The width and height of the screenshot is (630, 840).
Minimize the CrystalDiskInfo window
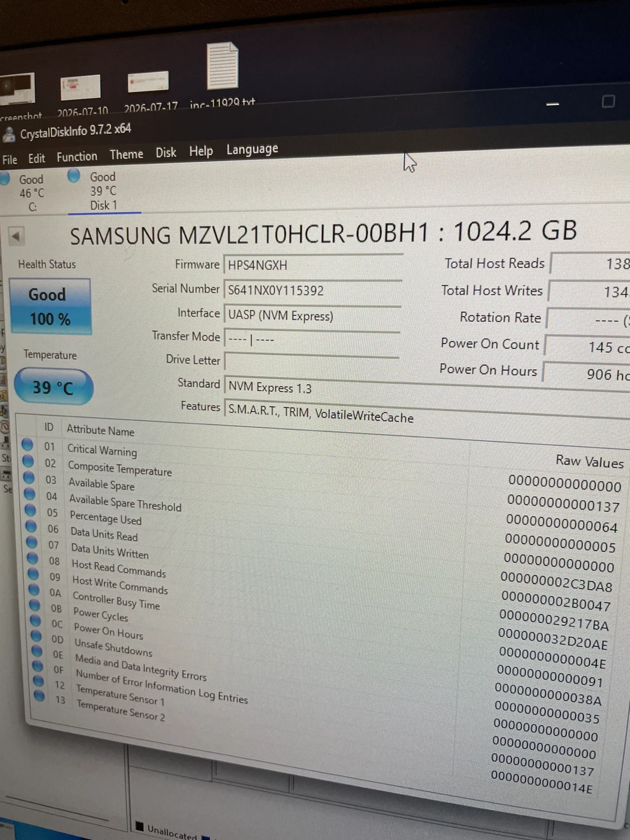[552, 104]
